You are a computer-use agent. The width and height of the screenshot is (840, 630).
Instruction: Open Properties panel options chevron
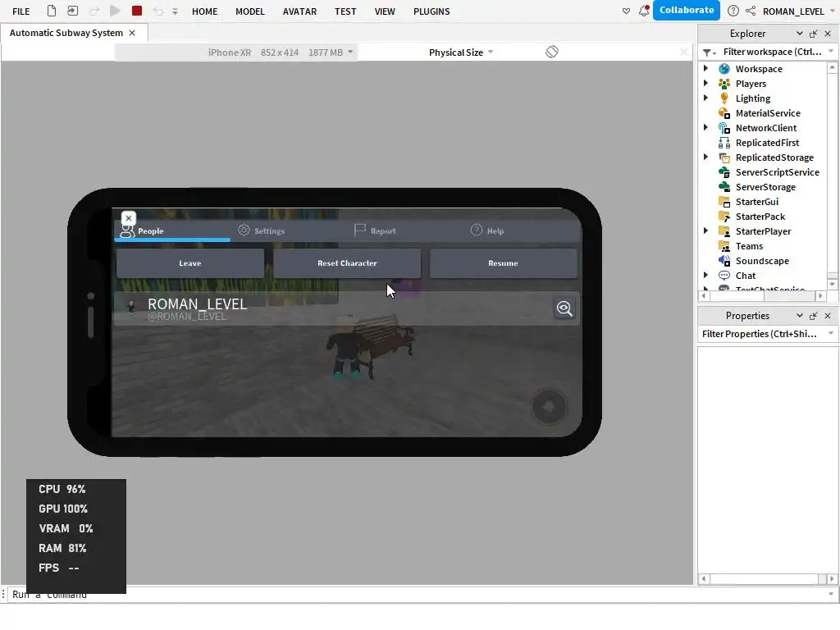(x=799, y=316)
